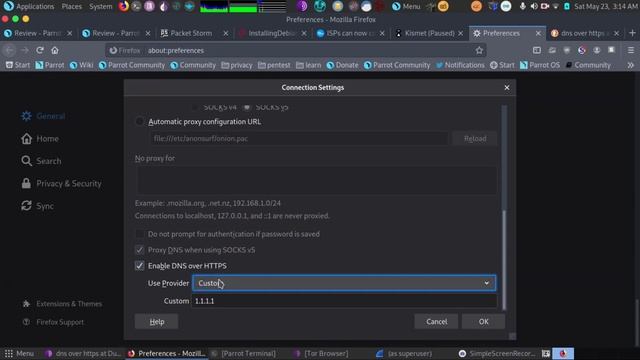Click the Custom DNS field containing 1.1.1.1

coord(344,301)
